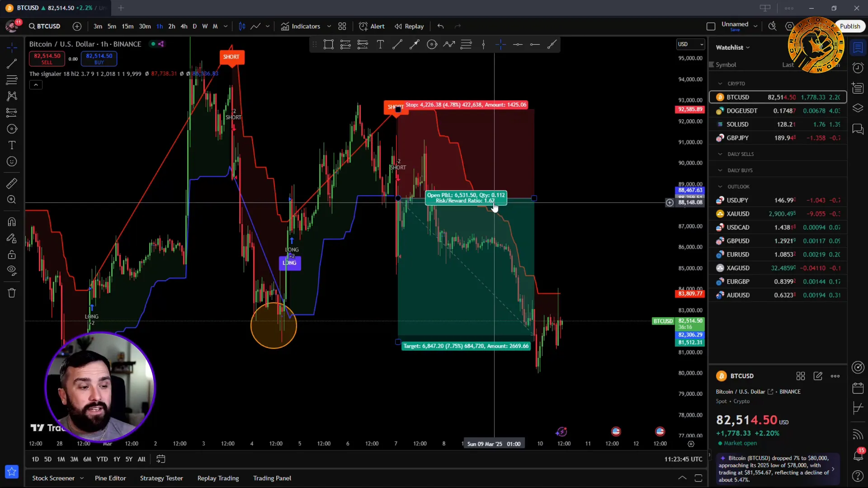Click the Publish button
Image resolution: width=868 pixels, height=488 pixels.
[x=850, y=26]
